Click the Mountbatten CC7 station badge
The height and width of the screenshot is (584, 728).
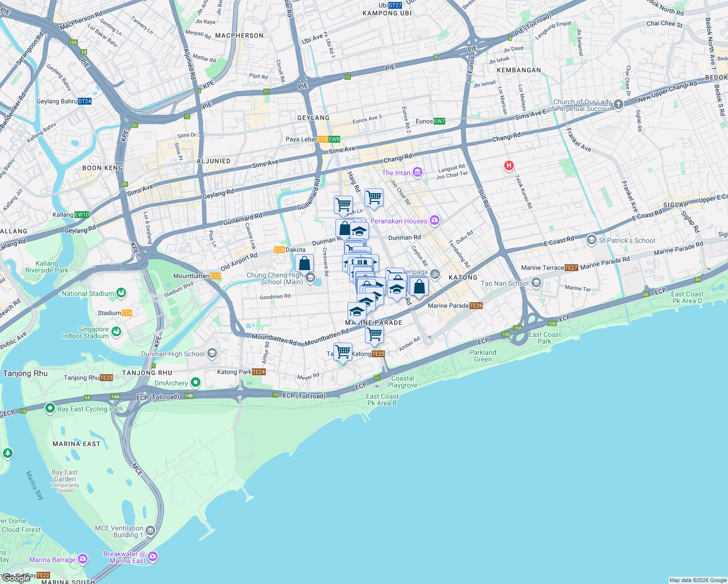pos(216,276)
